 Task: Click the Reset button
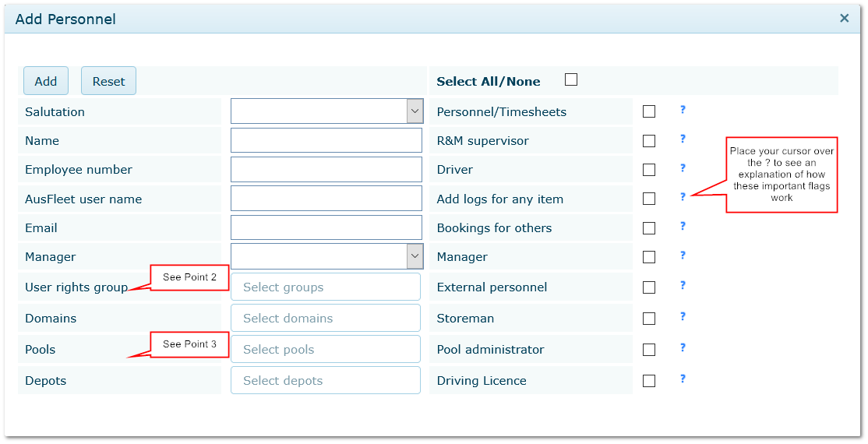108,81
